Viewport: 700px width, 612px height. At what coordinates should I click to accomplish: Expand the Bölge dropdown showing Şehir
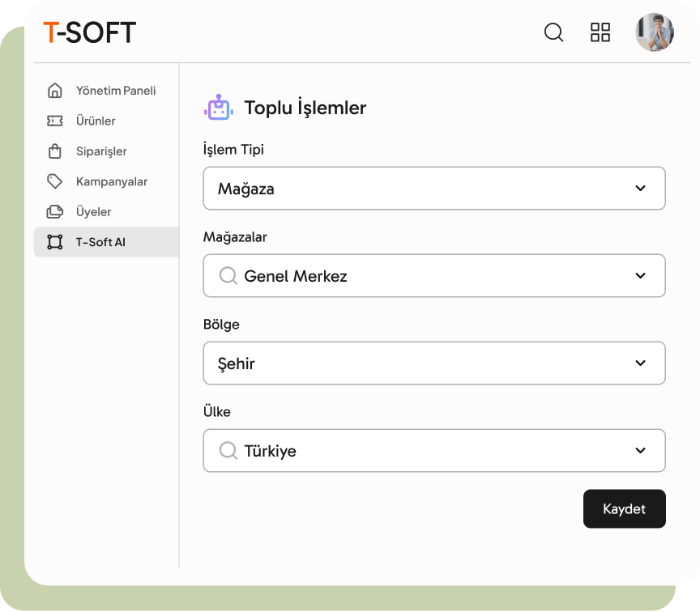click(433, 363)
